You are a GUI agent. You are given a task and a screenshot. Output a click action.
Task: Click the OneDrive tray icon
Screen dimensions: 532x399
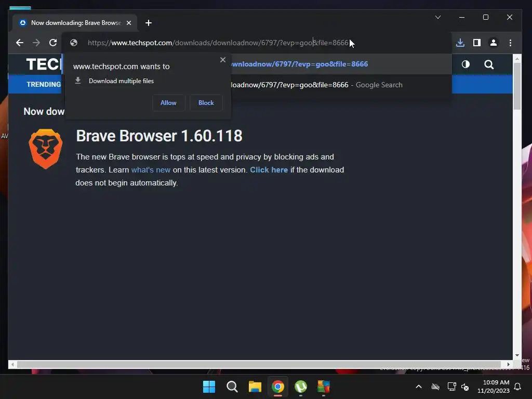[x=435, y=387]
